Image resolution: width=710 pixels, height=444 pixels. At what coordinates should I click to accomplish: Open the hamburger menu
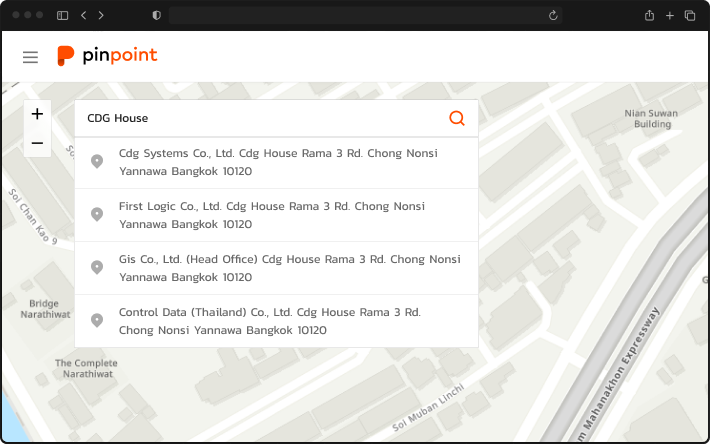[30, 57]
